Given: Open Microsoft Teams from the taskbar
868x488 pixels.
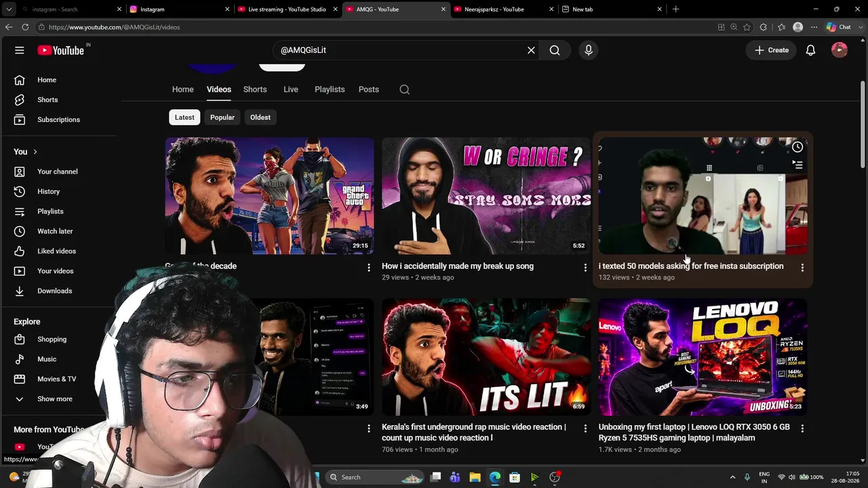Looking at the screenshot, I should [x=454, y=477].
